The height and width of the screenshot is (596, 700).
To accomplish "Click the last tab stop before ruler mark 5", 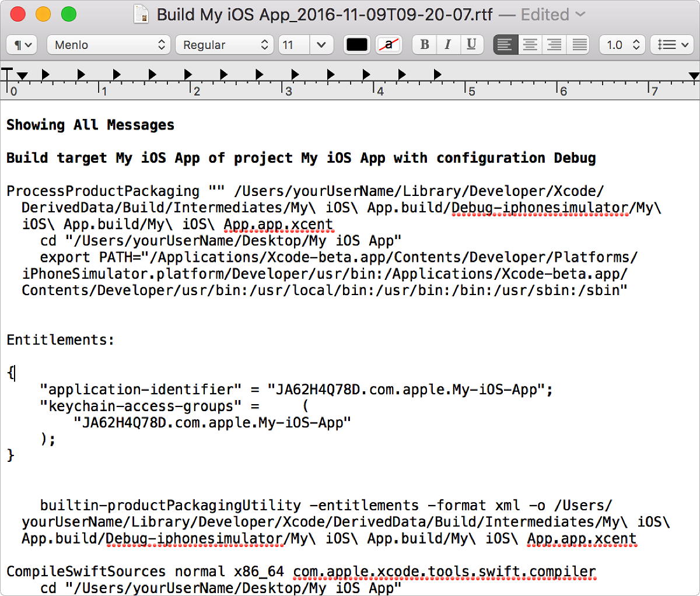I will [x=437, y=74].
